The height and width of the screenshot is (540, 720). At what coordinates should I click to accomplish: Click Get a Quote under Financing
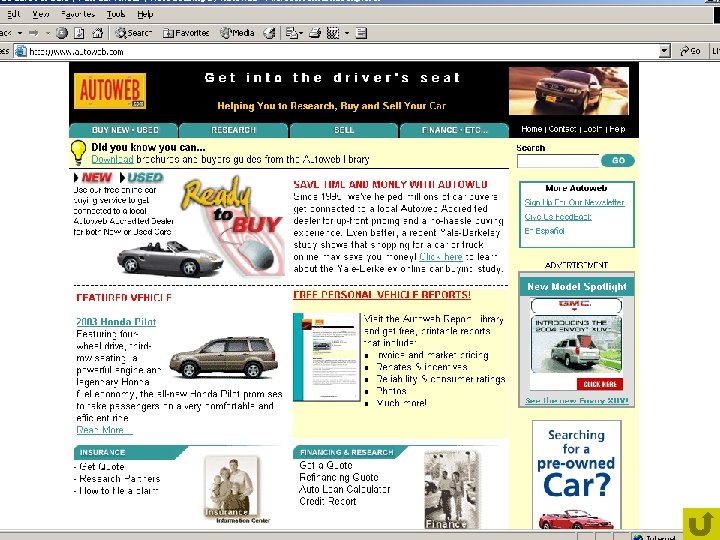tap(326, 465)
